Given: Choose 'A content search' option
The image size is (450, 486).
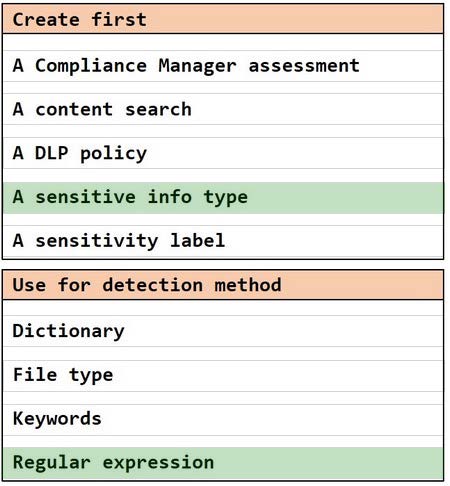Looking at the screenshot, I should pos(223,110).
